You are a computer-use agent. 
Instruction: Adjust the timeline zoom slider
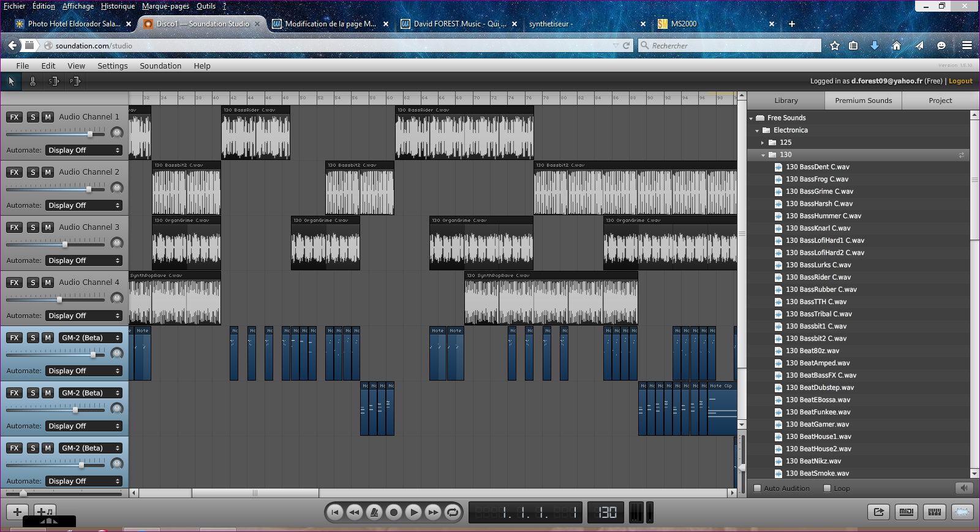click(23, 493)
